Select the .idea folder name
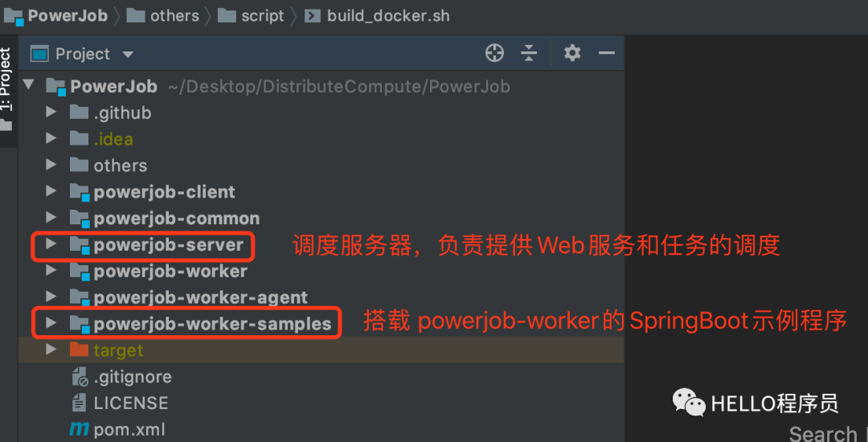Image resolution: width=868 pixels, height=442 pixels. pyautogui.click(x=113, y=139)
